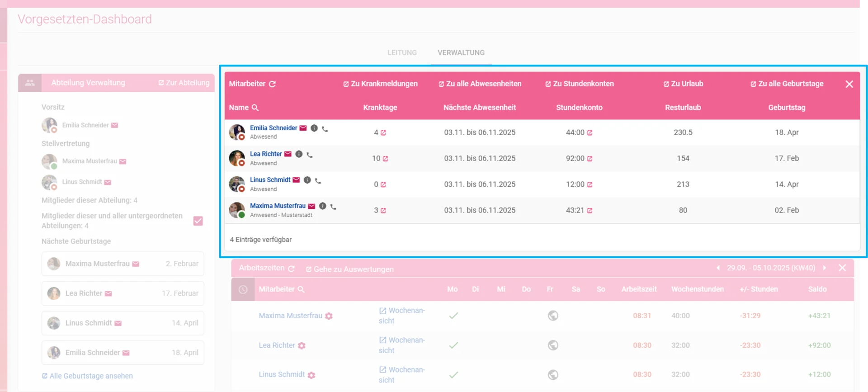
Task: Select Linus Schmidt birthday card 14. April
Action: pos(123,323)
